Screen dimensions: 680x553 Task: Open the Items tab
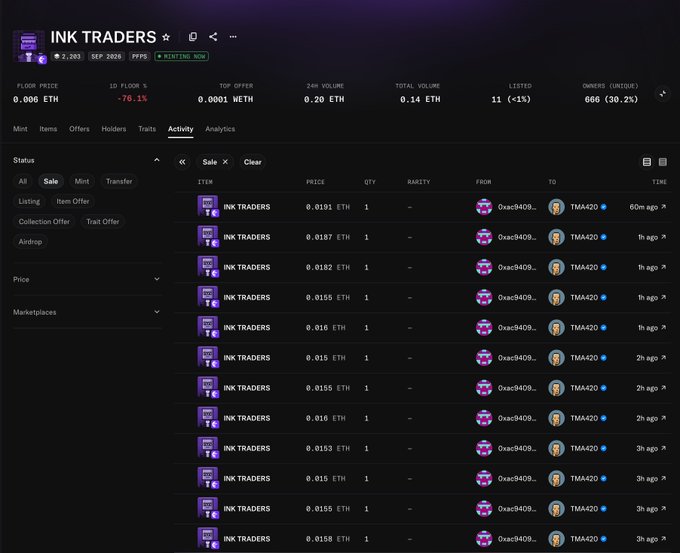click(x=48, y=129)
